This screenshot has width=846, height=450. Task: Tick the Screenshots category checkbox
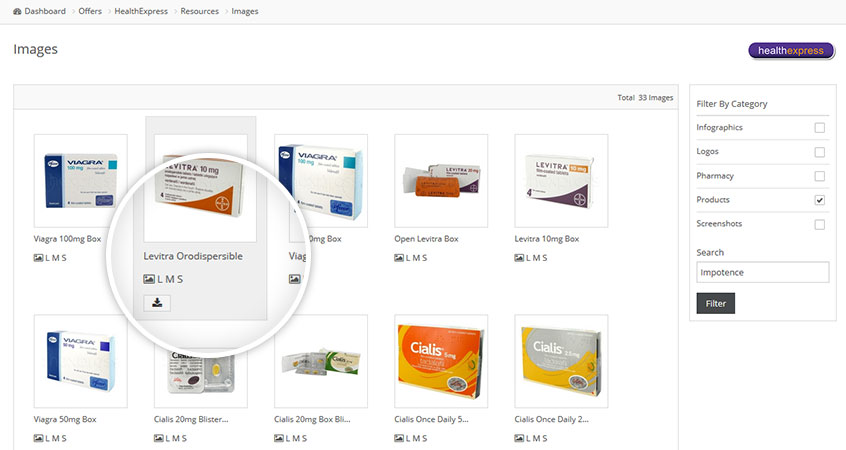(820, 224)
